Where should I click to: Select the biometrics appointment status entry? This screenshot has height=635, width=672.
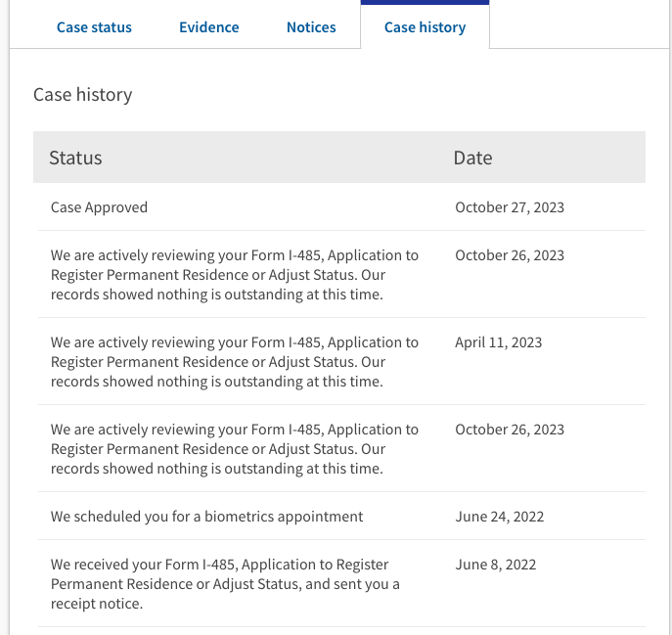point(206,517)
